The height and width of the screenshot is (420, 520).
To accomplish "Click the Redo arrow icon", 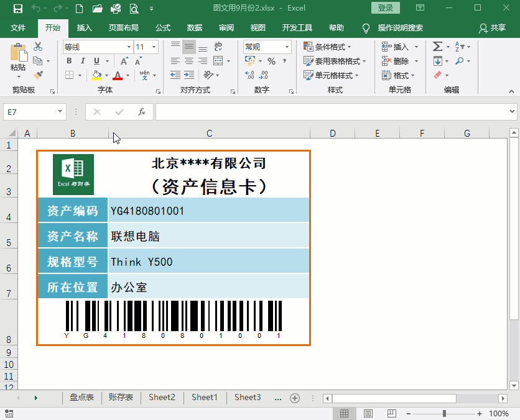I will point(58,8).
